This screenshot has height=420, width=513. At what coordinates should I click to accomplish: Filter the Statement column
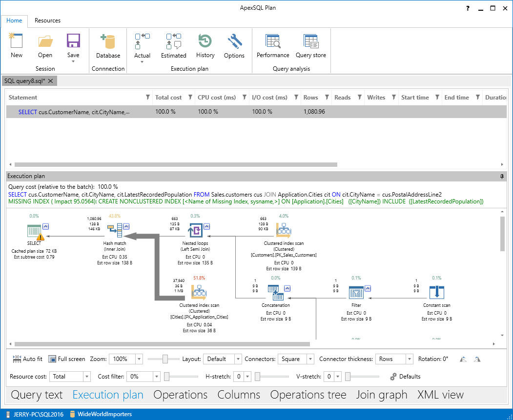148,97
